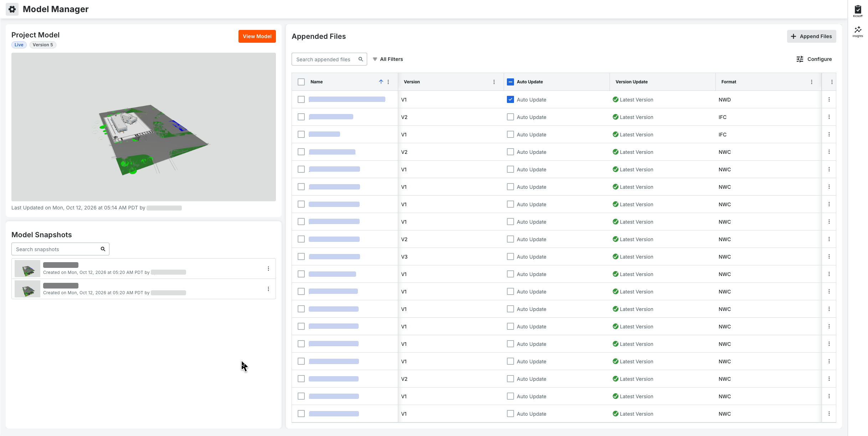Screen dimensions: 868x436
Task: Toggle the Auto Update header checkbox
Action: coord(510,82)
